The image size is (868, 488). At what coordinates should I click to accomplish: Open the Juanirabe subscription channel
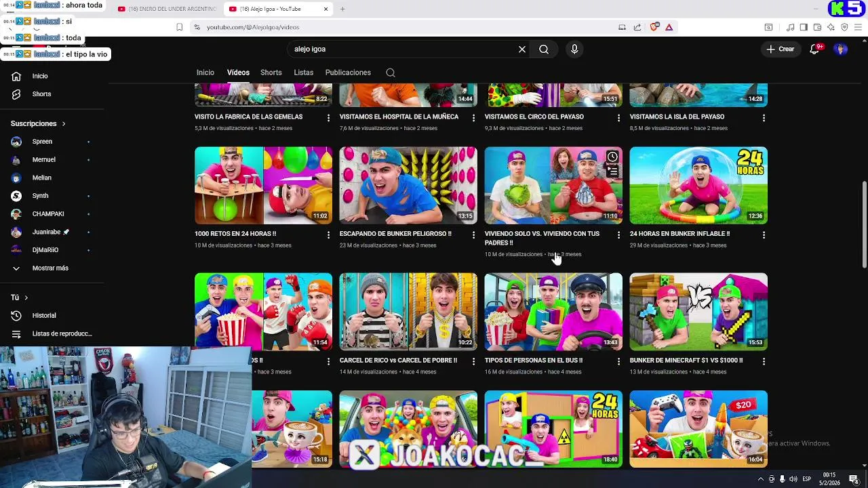coord(52,232)
